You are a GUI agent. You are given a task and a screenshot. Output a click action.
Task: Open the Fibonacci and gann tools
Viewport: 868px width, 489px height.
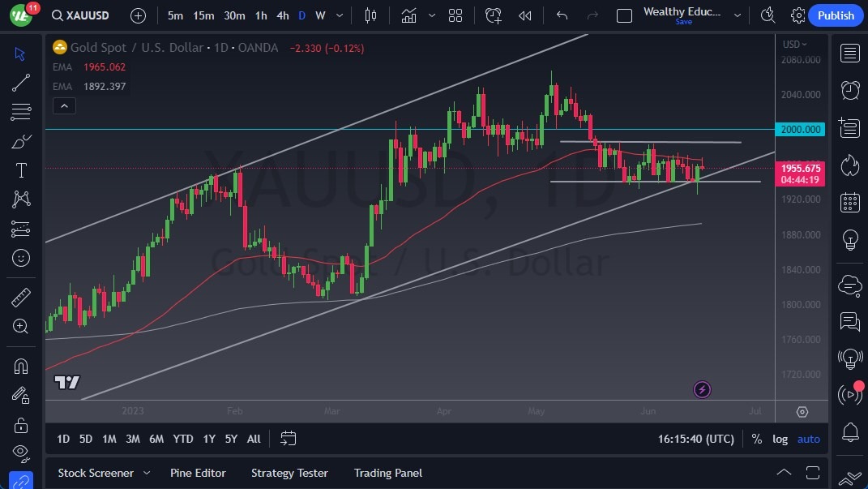(20, 112)
